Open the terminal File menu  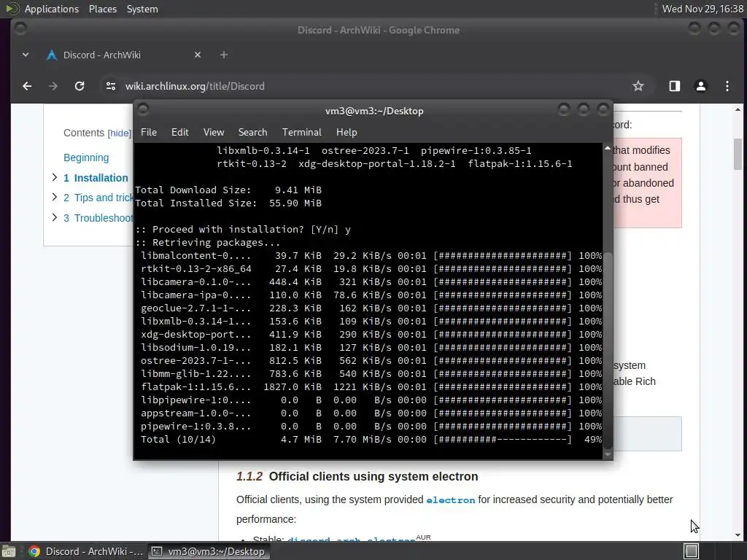tap(149, 133)
